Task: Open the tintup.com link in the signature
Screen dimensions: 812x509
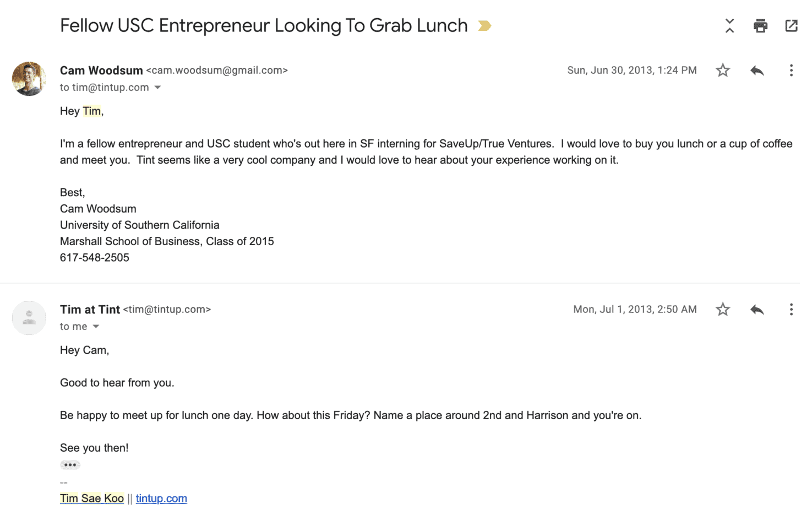Action: (161, 498)
